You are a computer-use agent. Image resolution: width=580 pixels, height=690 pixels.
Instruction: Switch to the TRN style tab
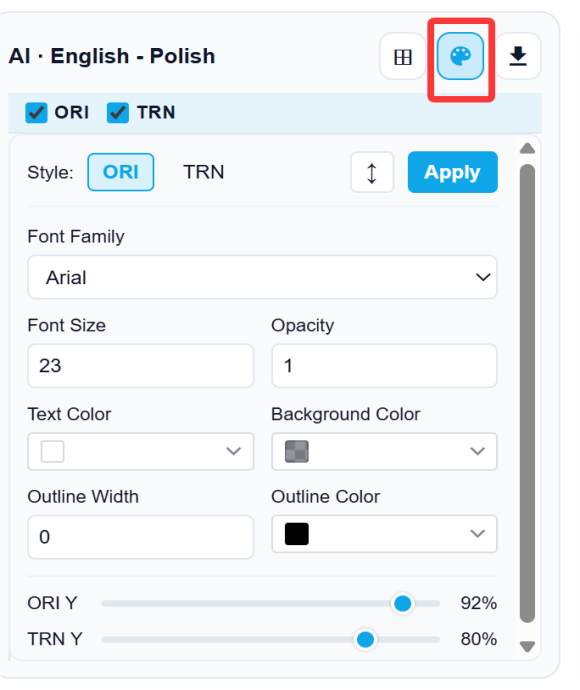click(x=204, y=172)
